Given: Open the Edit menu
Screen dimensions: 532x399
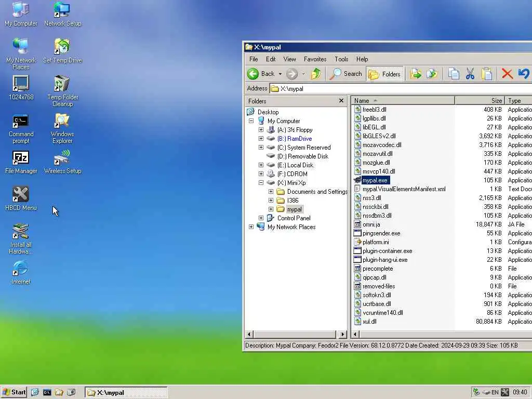Looking at the screenshot, I should coord(271,59).
